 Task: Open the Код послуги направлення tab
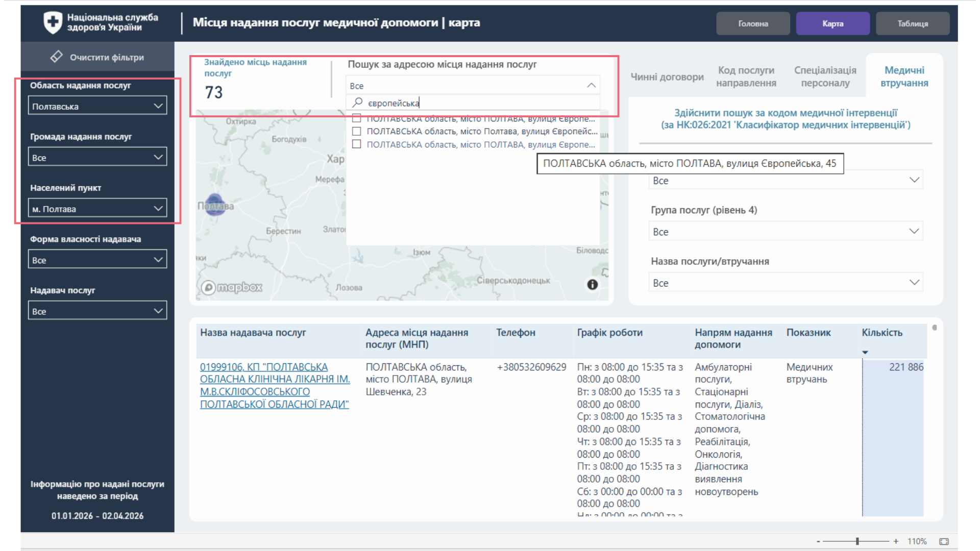click(746, 77)
